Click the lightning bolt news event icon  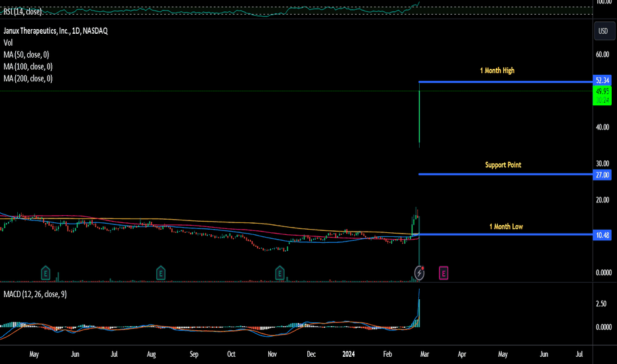click(420, 272)
